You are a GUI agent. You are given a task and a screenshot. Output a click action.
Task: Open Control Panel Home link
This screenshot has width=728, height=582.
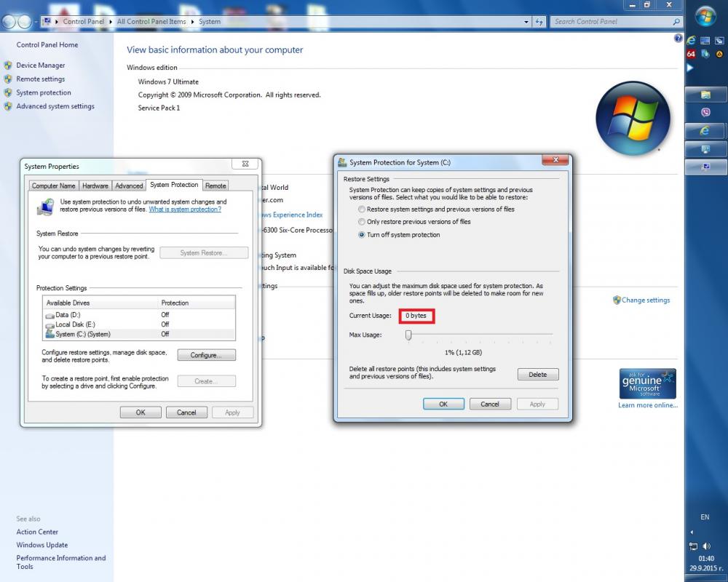point(47,45)
